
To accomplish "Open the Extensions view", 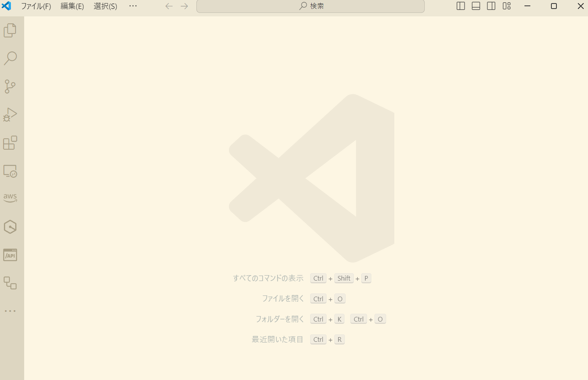I will (x=10, y=143).
